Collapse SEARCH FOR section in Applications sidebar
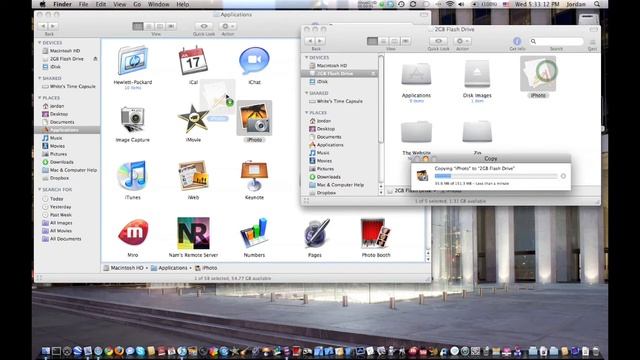The height and width of the screenshot is (360, 640). coord(40,189)
